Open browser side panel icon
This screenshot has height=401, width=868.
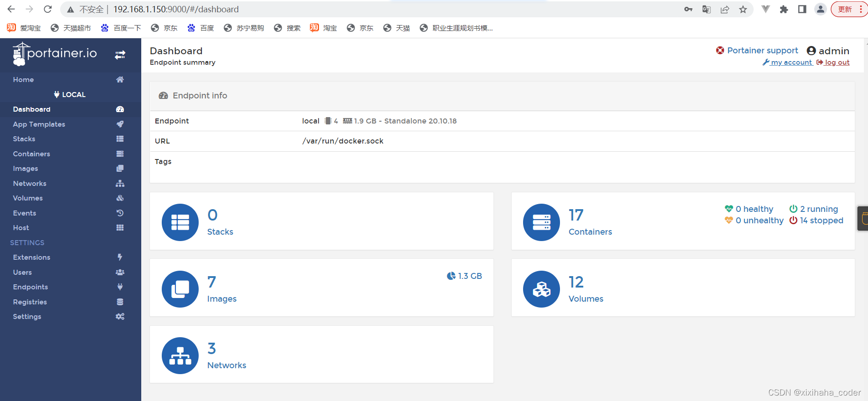tap(802, 10)
